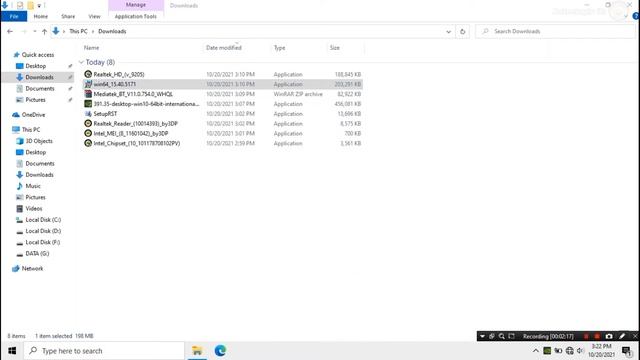Image resolution: width=640 pixels, height=360 pixels.
Task: Open Local Disk (F:)
Action: tap(42, 242)
